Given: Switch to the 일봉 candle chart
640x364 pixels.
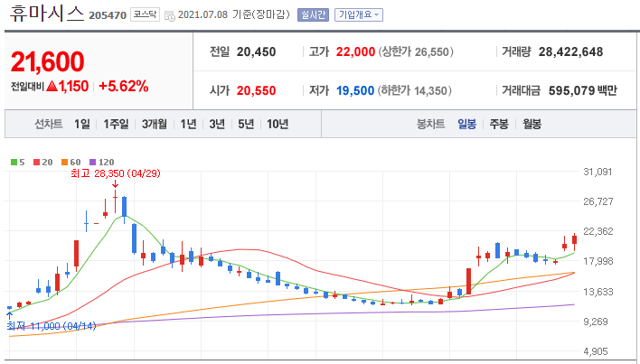Looking at the screenshot, I should pyautogui.click(x=466, y=124).
